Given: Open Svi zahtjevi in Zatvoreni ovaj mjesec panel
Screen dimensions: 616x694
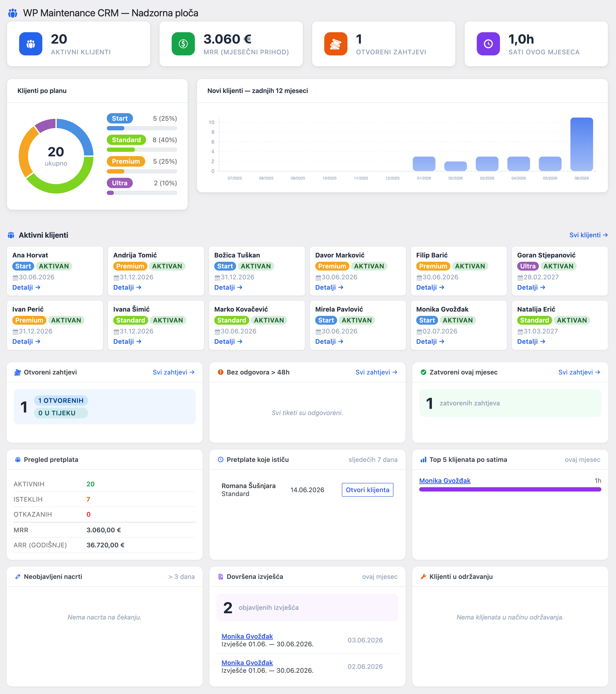Looking at the screenshot, I should (x=579, y=372).
